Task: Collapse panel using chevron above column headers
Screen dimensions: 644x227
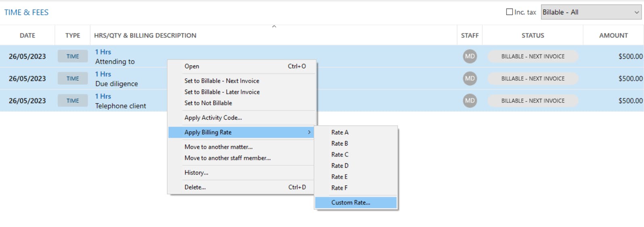Action: click(274, 26)
